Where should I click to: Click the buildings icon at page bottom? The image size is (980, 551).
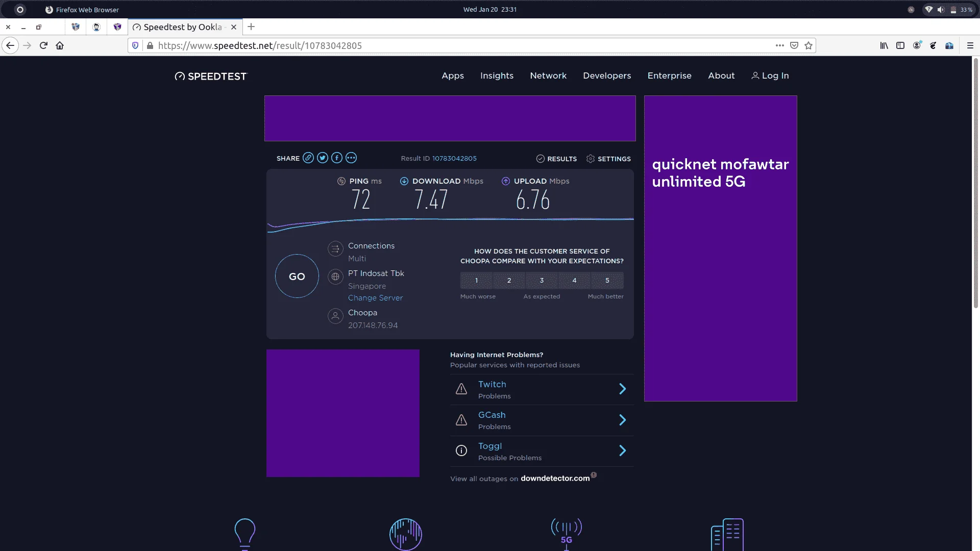tap(727, 534)
